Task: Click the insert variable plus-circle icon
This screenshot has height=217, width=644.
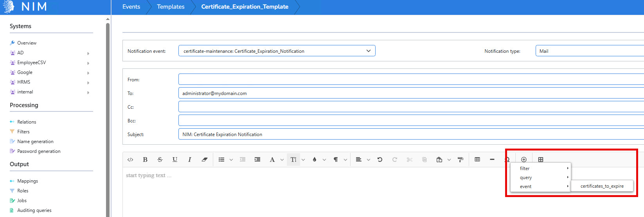Action: click(x=524, y=160)
